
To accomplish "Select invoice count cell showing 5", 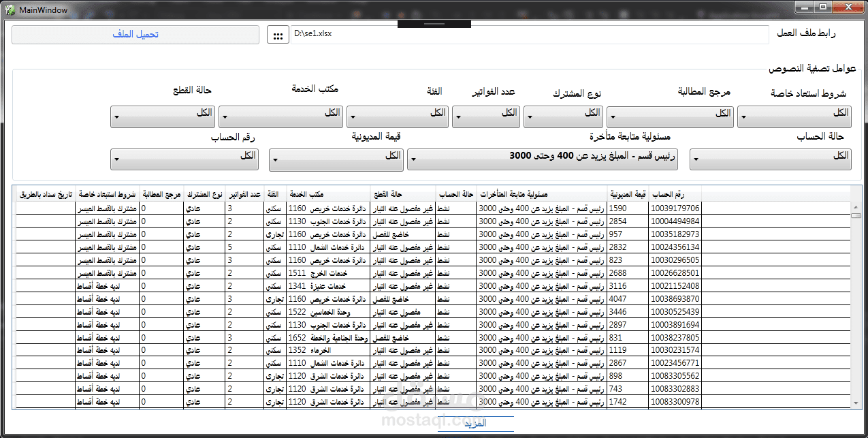I will pyautogui.click(x=244, y=247).
